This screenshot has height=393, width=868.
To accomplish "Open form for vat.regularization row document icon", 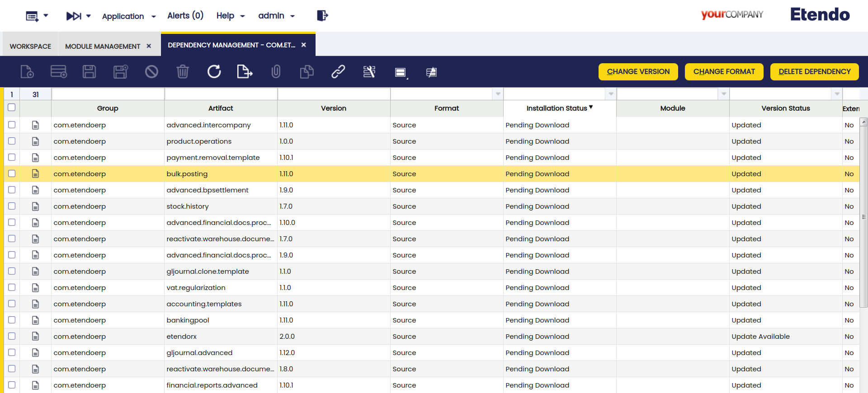I will 35,288.
